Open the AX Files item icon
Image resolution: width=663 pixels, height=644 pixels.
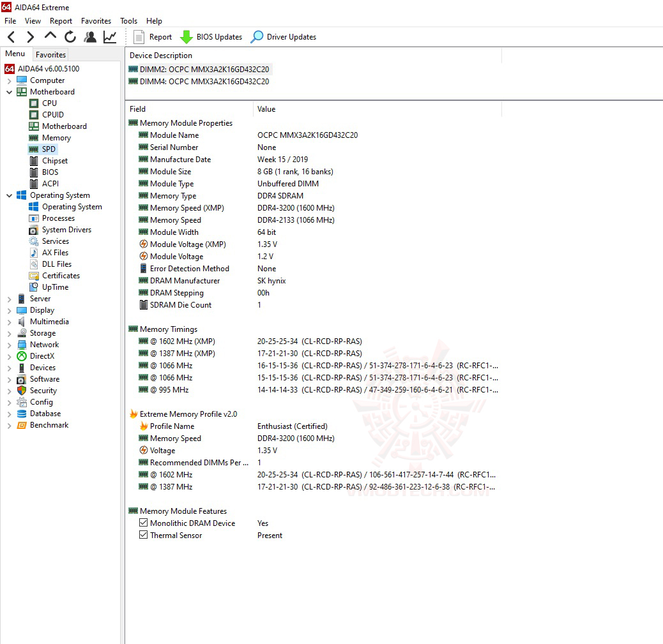34,253
